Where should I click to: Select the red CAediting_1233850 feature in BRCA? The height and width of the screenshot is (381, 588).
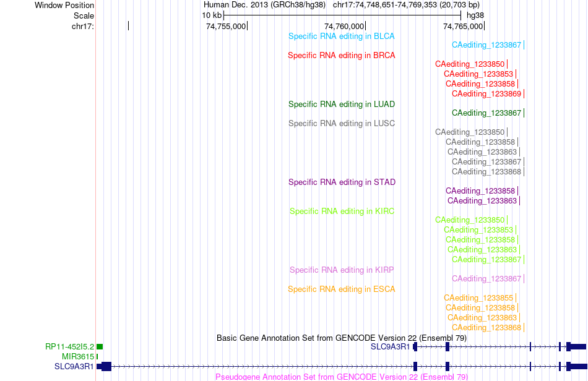[x=470, y=64]
